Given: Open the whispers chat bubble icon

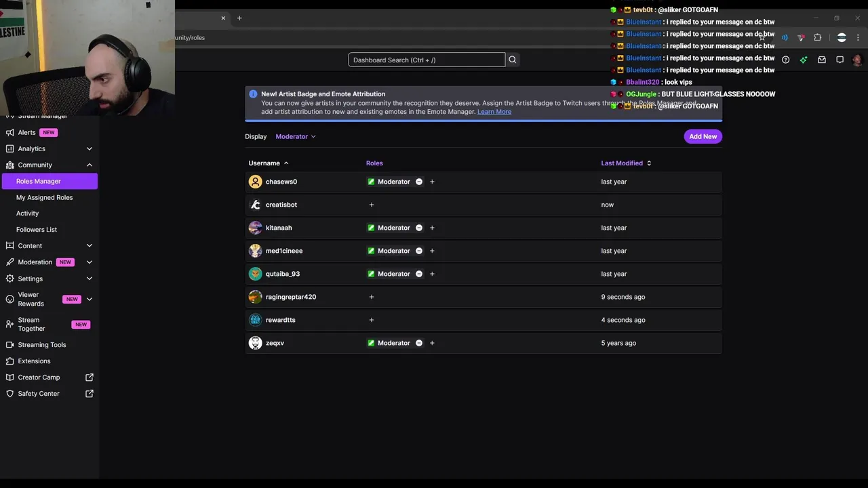Looking at the screenshot, I should (840, 60).
